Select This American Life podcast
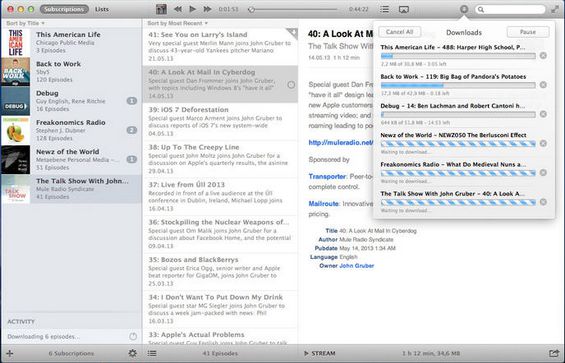The height and width of the screenshot is (363, 565). click(x=71, y=43)
